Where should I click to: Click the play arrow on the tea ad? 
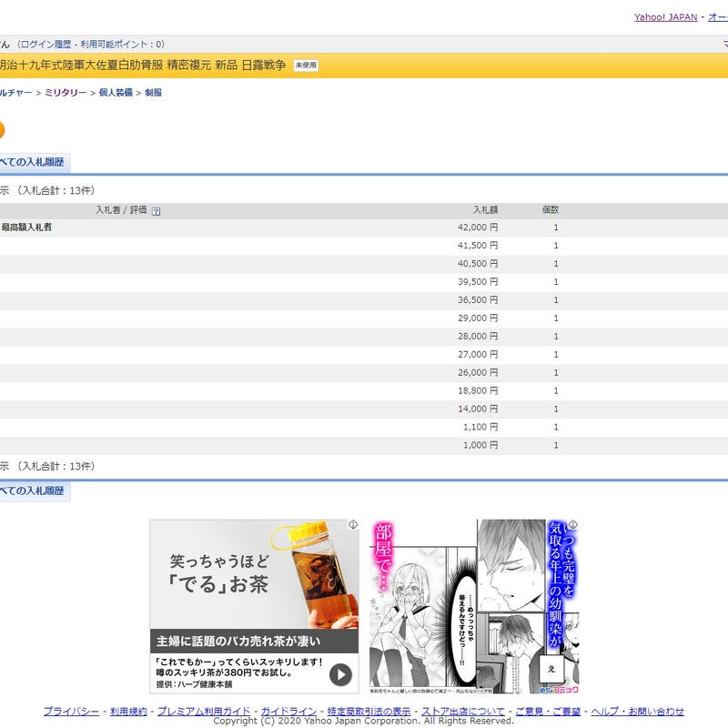pos(339,674)
